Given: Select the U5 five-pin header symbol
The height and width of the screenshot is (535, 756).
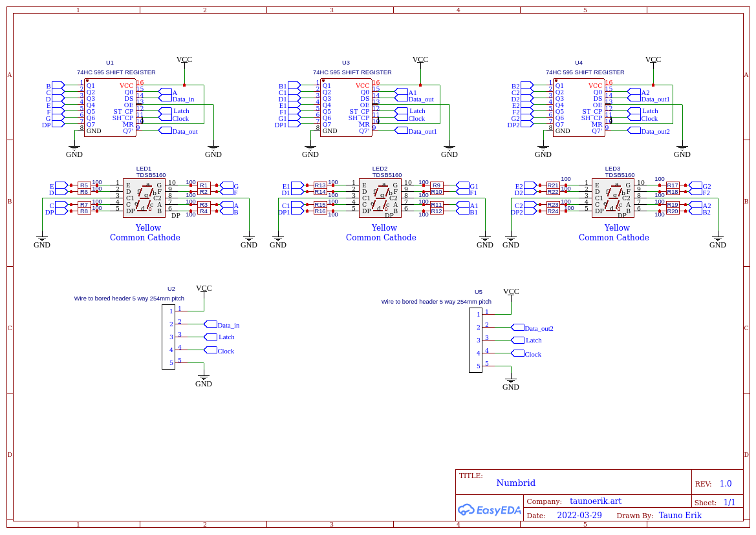Looking at the screenshot, I should 475,340.
